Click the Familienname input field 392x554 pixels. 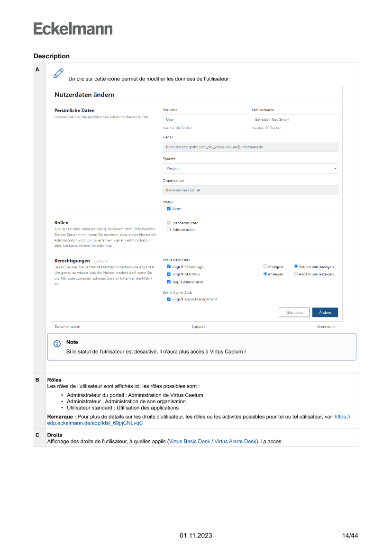point(294,119)
